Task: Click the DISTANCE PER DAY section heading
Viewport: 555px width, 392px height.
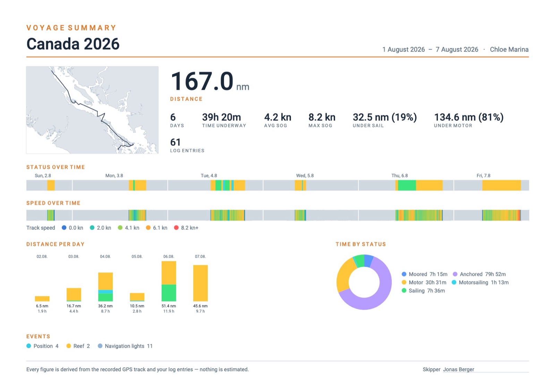Action: [55, 244]
